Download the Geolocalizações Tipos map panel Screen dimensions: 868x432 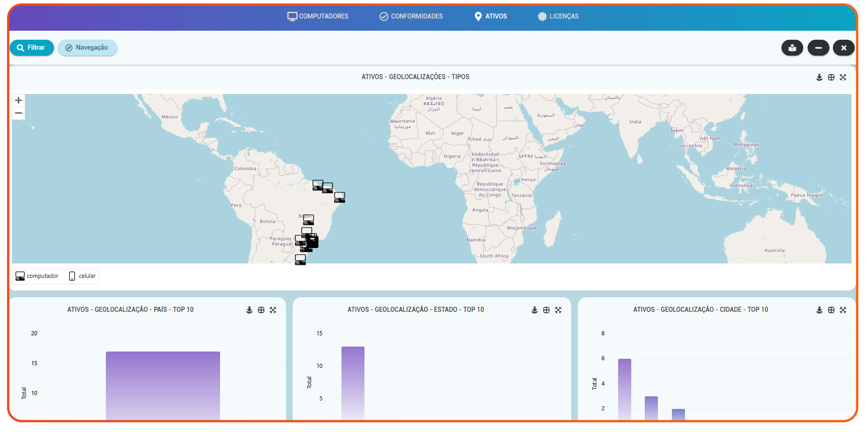pos(819,77)
